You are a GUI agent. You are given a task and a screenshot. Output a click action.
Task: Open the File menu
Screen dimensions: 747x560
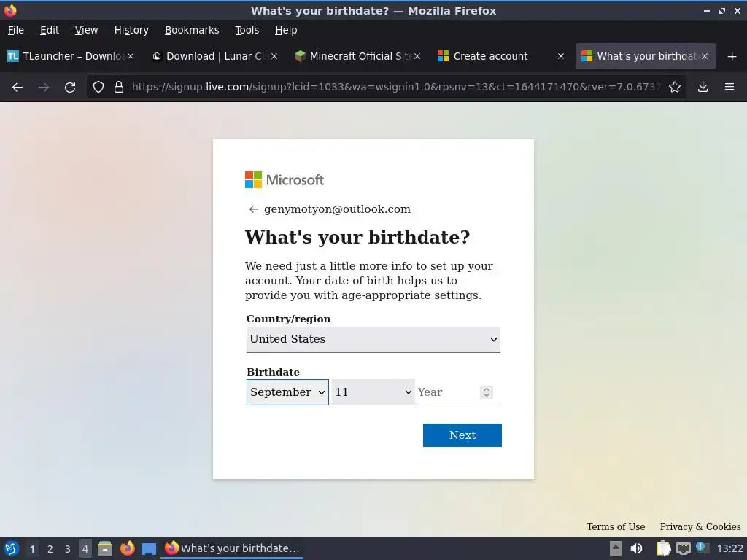coord(16,30)
